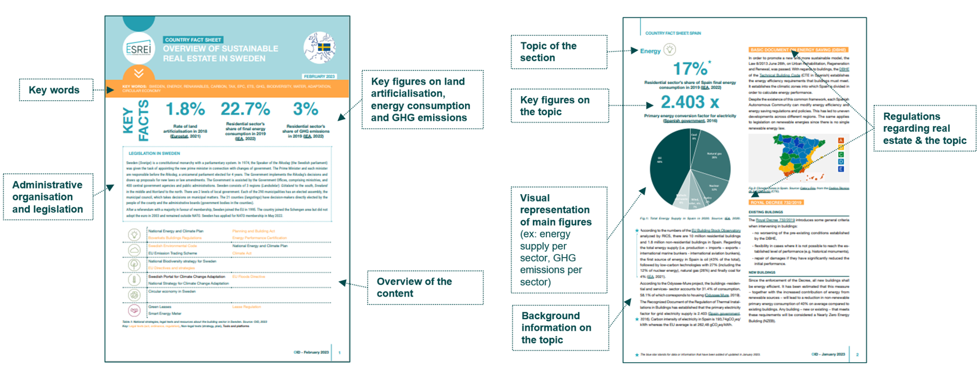Image resolution: width=980 pixels, height=369 pixels.
Task: Click the orange double-chevron down icon
Action: (139, 73)
